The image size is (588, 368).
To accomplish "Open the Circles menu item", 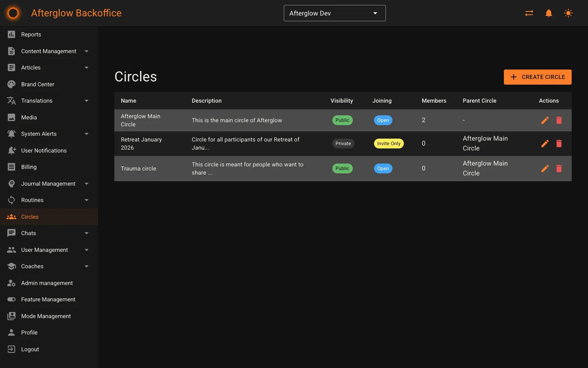I will [x=30, y=217].
